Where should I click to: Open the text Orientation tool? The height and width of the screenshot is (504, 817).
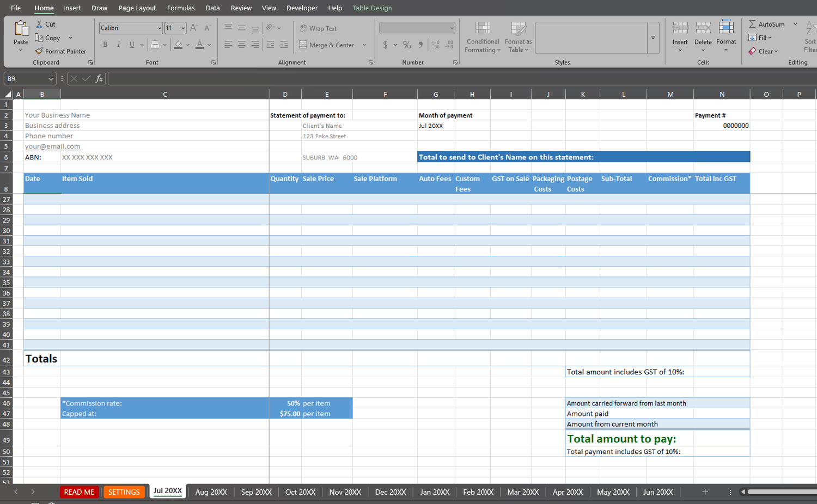tap(270, 28)
